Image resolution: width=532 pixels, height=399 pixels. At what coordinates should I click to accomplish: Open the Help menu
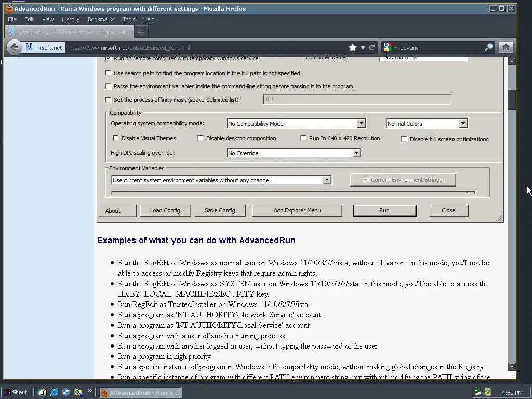click(x=149, y=19)
